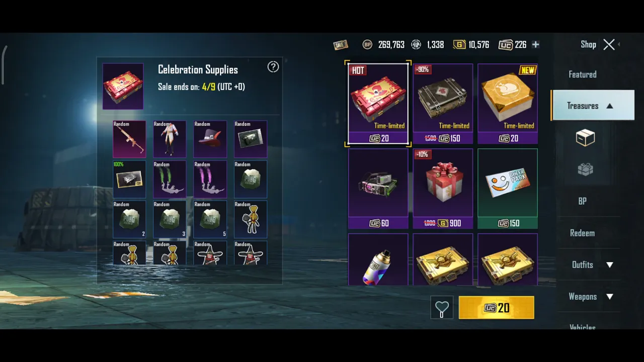Select the NEW golden chicken crate

pyautogui.click(x=508, y=104)
